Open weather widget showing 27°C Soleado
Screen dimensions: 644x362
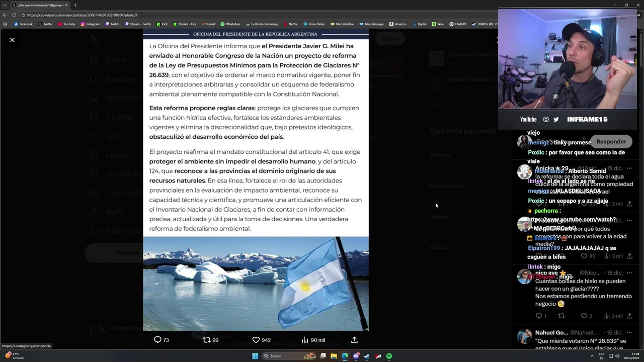coord(14,356)
